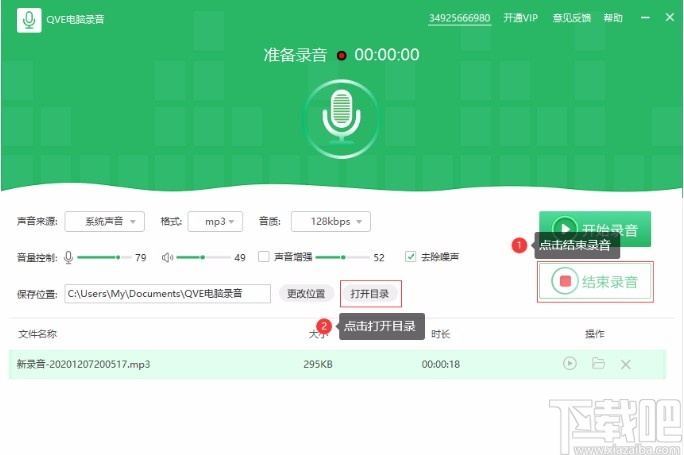Image resolution: width=684 pixels, height=455 pixels.
Task: Click the speaker volume icon
Action: [x=167, y=257]
